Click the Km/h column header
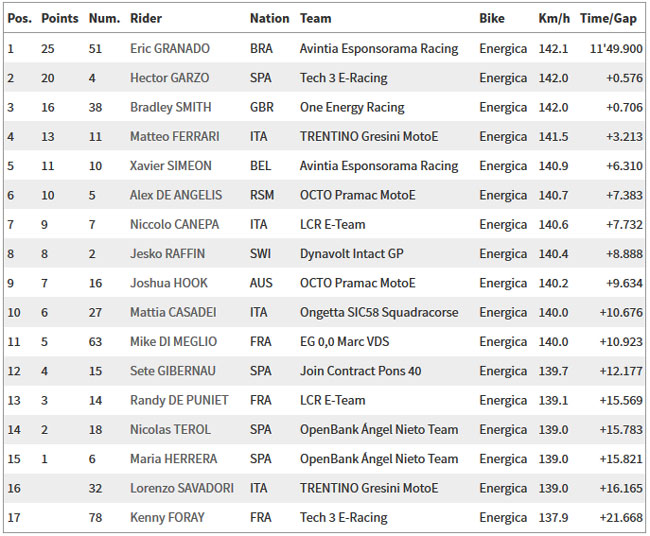The width and height of the screenshot is (650, 536). click(553, 18)
